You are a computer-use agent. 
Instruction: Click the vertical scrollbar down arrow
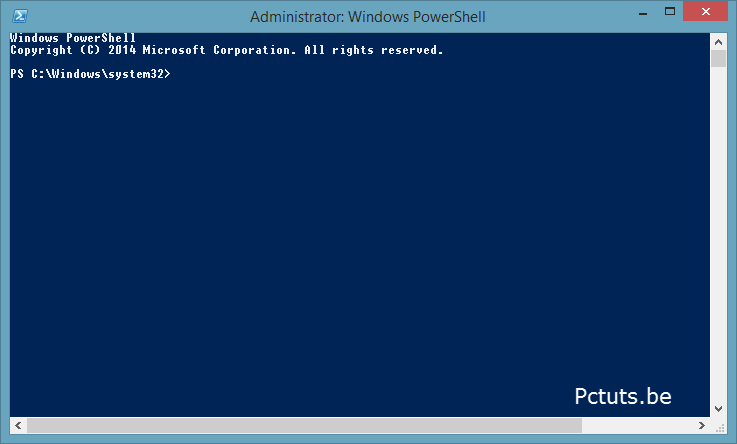point(718,407)
